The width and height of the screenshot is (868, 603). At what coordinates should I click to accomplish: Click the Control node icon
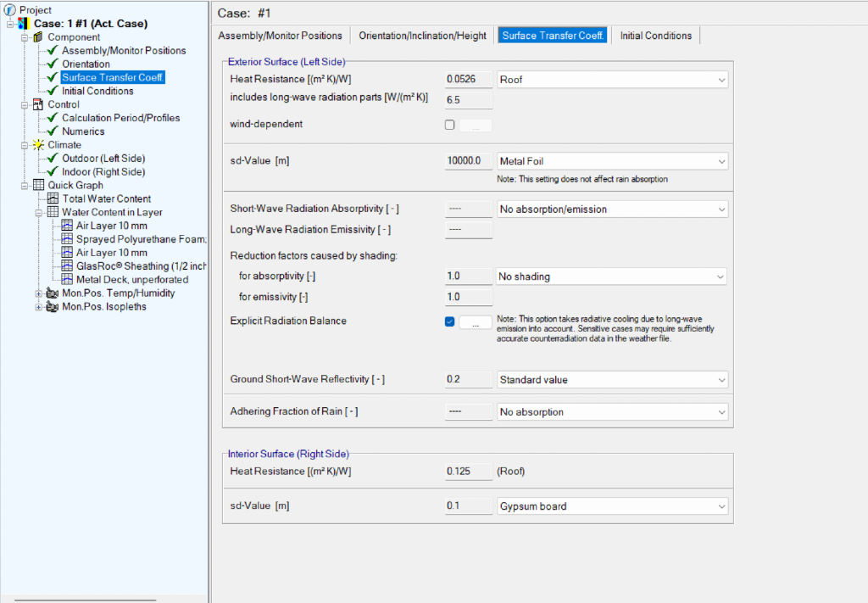pos(38,104)
